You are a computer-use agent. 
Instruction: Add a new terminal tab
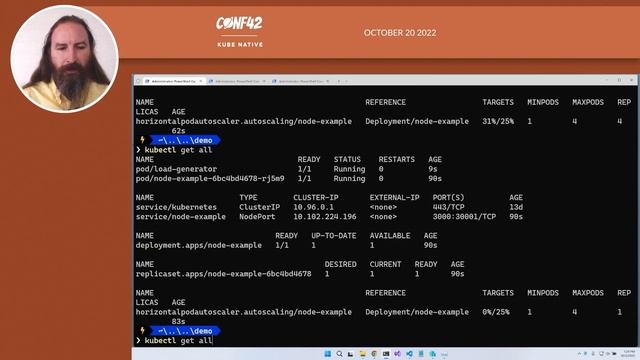[339, 81]
